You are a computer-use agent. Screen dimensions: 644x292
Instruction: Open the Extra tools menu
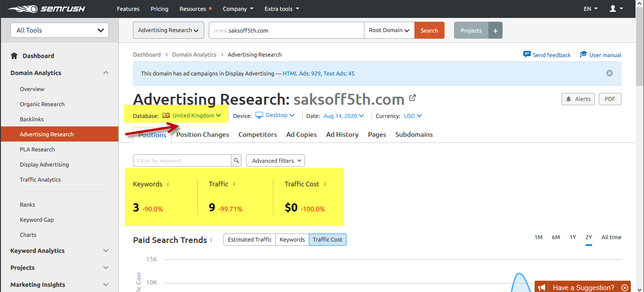(281, 8)
